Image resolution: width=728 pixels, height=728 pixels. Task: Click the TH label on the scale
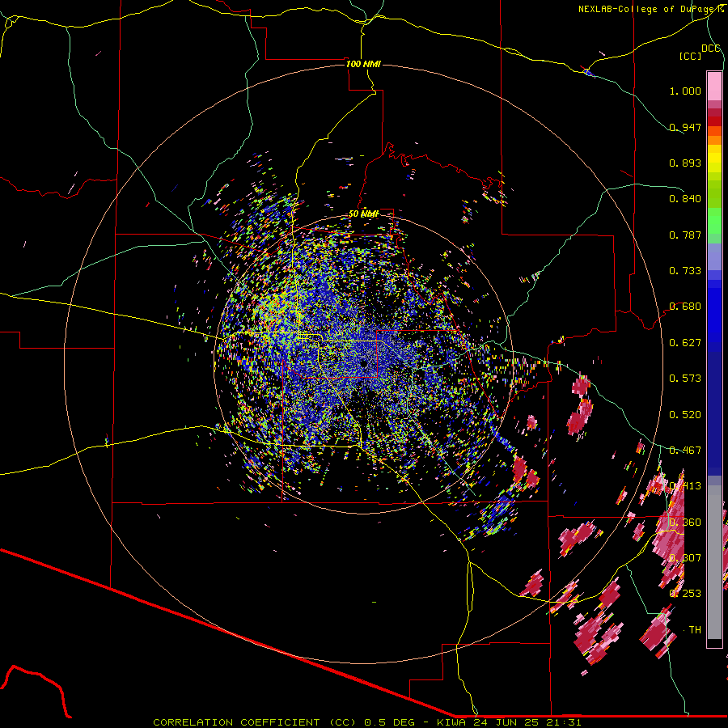click(695, 630)
